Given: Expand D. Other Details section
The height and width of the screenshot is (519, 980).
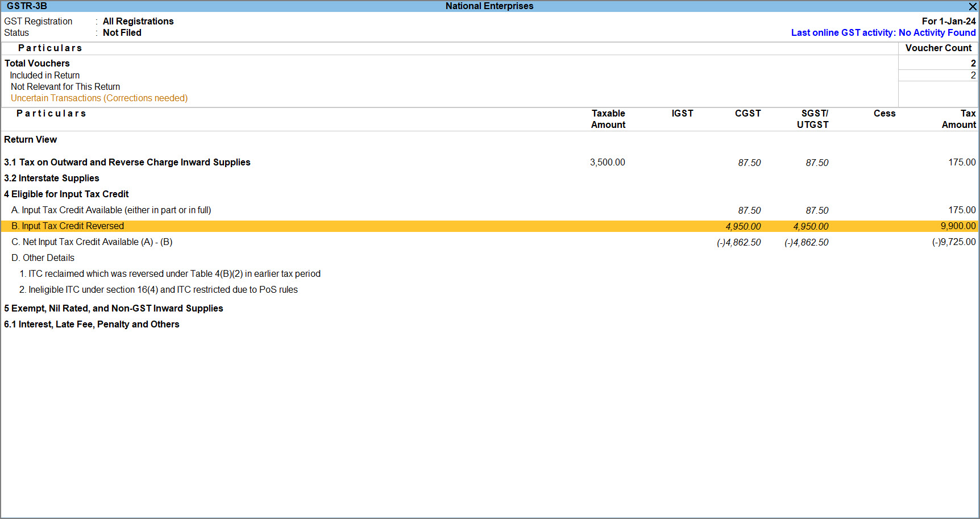Looking at the screenshot, I should click(43, 258).
